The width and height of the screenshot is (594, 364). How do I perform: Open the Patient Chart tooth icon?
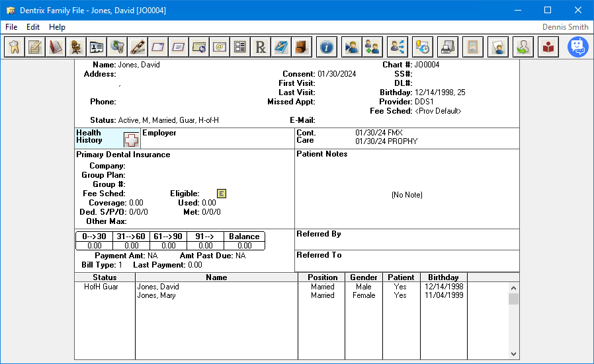click(x=15, y=47)
